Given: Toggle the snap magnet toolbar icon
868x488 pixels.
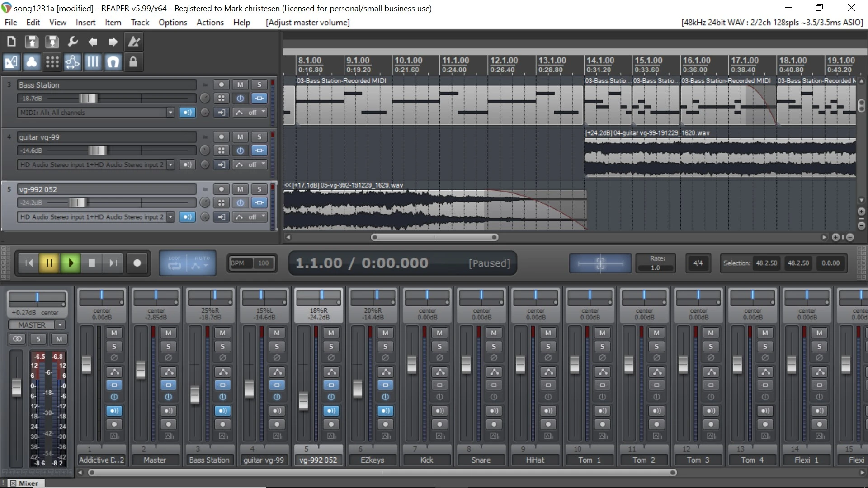Looking at the screenshot, I should point(113,62).
